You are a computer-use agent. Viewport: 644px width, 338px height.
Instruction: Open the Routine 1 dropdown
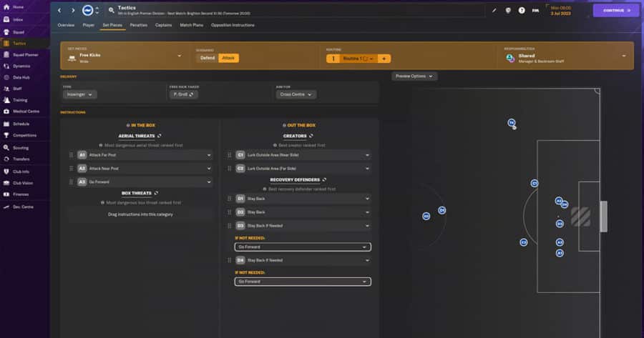(358, 59)
